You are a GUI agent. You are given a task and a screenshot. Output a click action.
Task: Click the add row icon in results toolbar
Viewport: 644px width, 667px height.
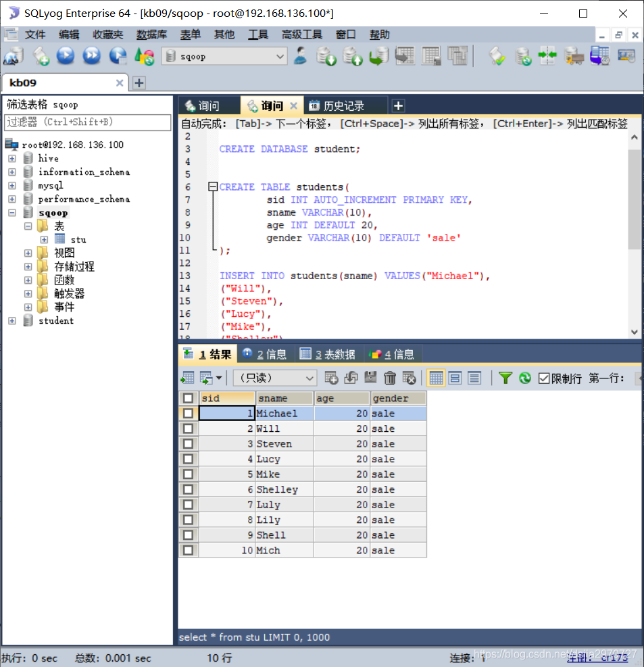[331, 378]
